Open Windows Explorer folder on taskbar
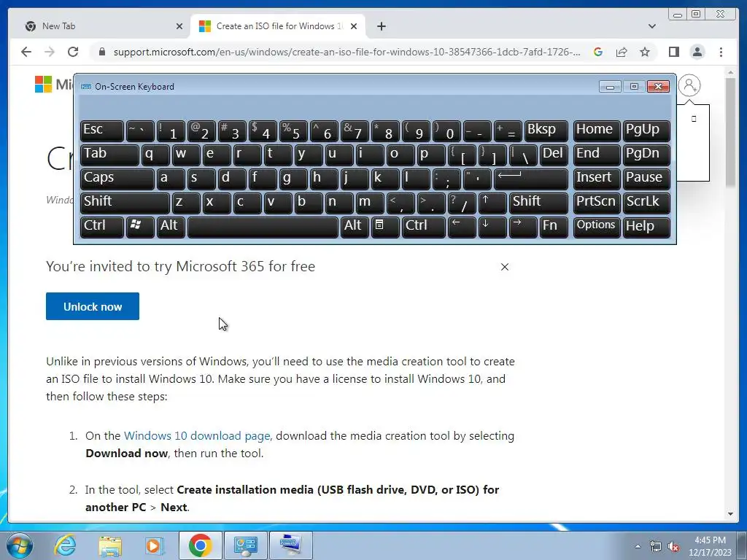 point(110,545)
